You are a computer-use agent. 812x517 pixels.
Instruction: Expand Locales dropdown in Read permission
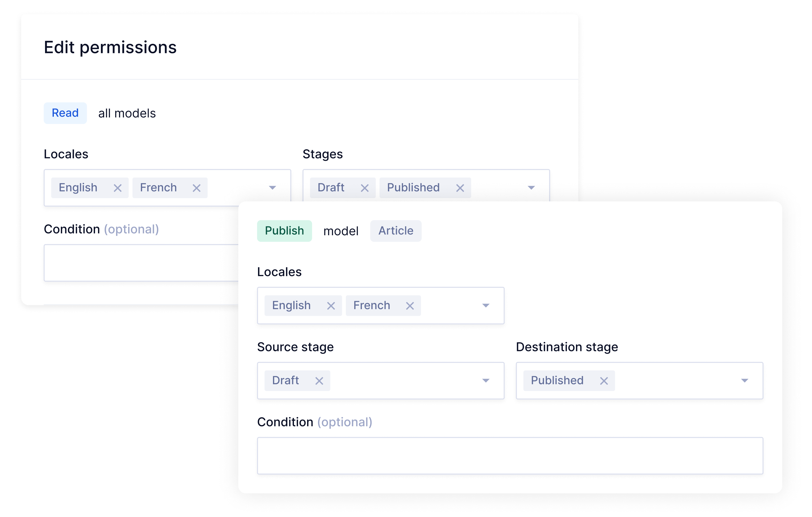(272, 188)
